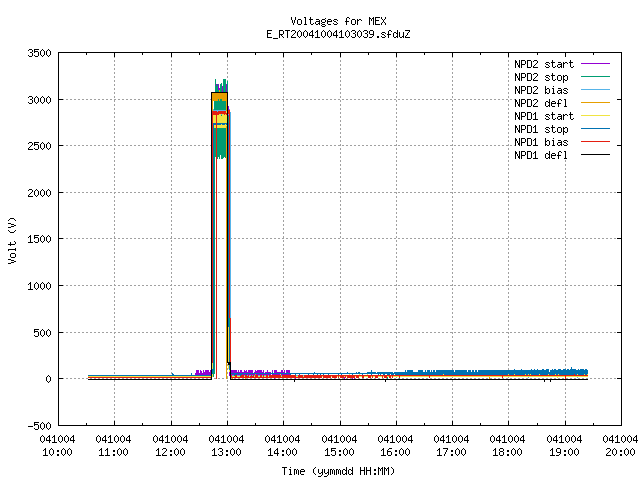Image resolution: width=640 pixels, height=480 pixels.
Task: Click the black NPD1 defl legend line
Action: tap(596, 155)
